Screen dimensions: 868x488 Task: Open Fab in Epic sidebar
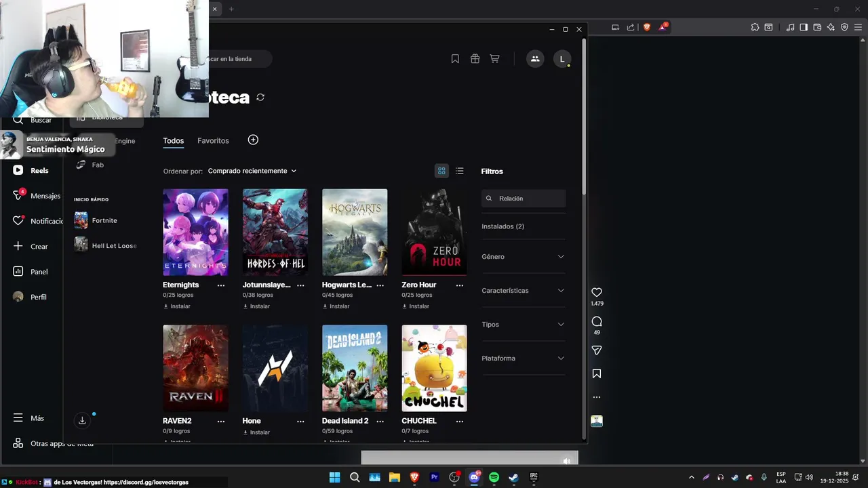tap(90, 165)
